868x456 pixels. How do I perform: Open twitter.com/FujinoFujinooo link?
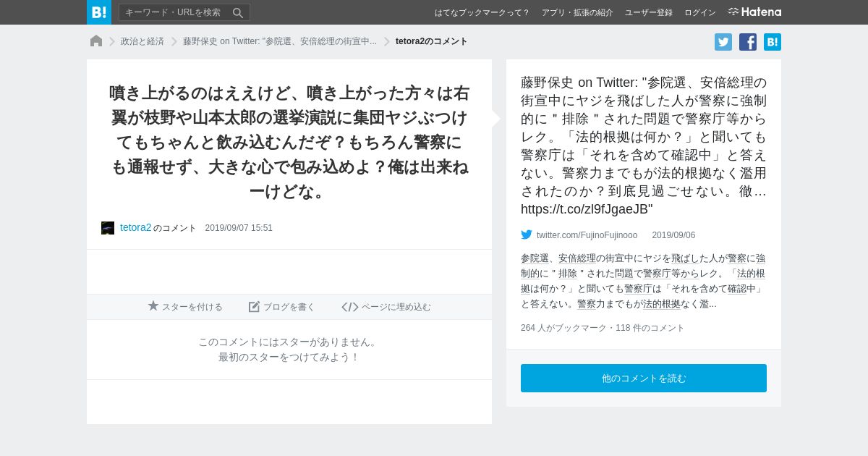point(587,235)
